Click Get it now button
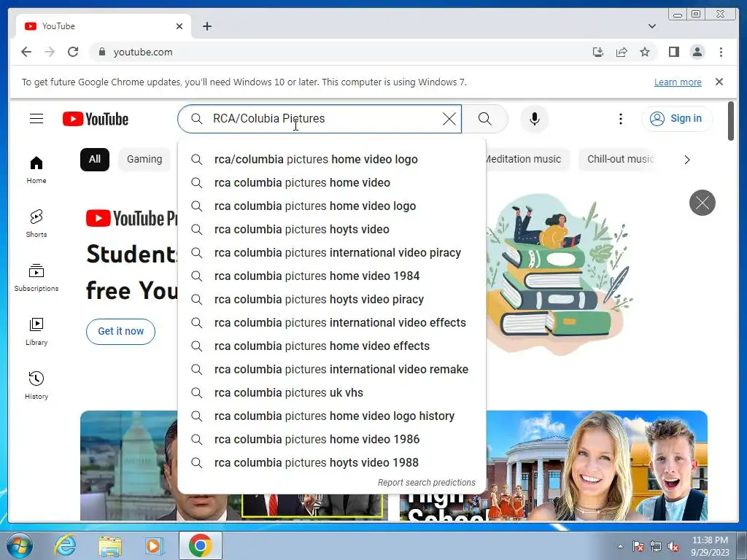Image resolution: width=747 pixels, height=560 pixels. [120, 332]
